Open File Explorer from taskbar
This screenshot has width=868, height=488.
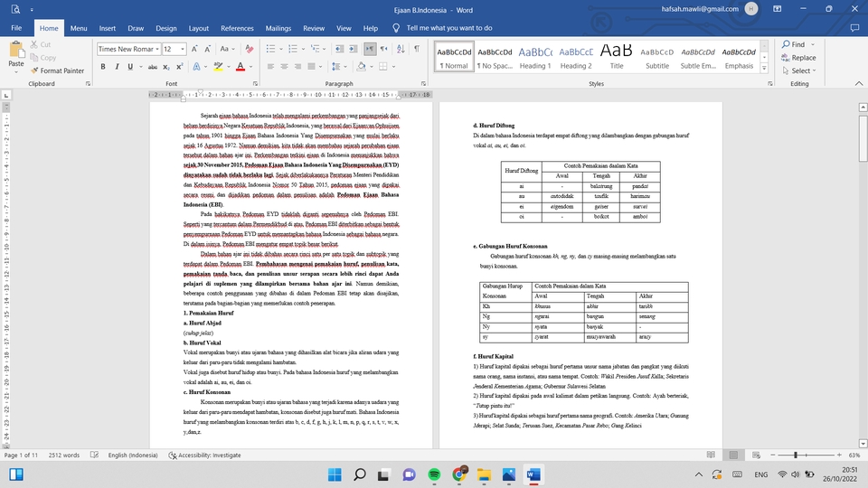(x=485, y=474)
